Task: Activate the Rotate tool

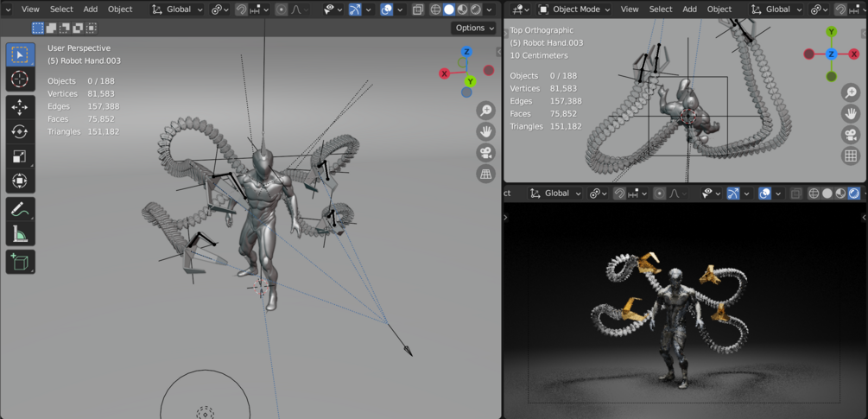Action: click(21, 131)
